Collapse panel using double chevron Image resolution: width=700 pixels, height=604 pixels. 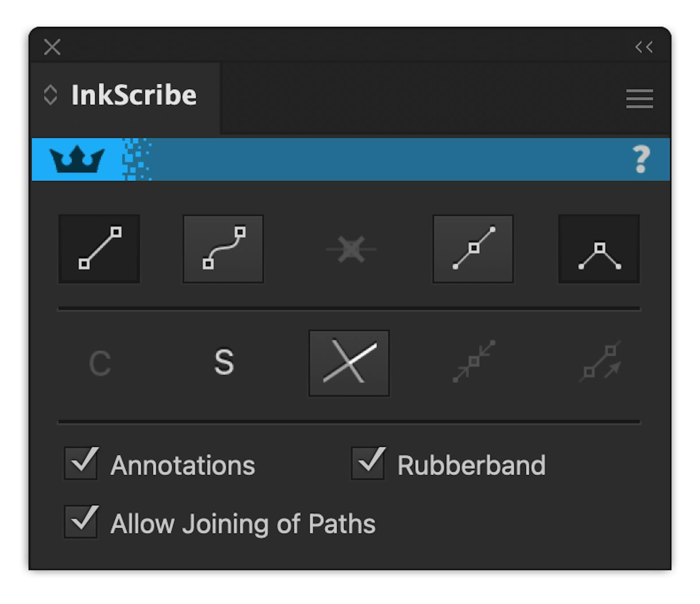tap(643, 46)
